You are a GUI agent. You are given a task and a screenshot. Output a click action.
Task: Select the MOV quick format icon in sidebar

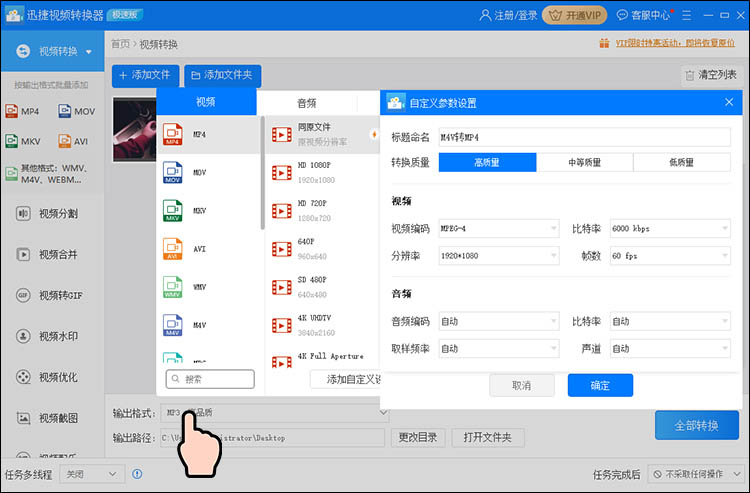coord(77,111)
